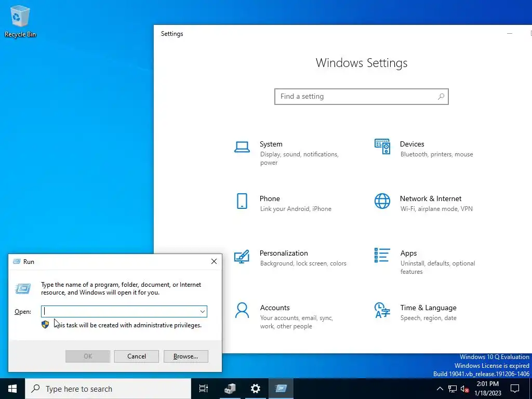
Task: Open the notification center icon
Action: 515,389
